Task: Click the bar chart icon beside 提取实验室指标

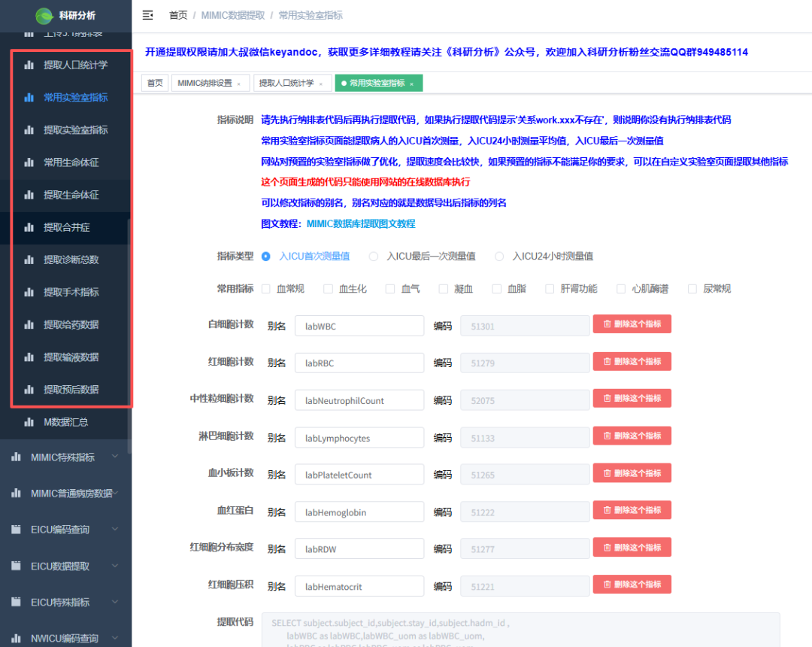Action: [29, 129]
